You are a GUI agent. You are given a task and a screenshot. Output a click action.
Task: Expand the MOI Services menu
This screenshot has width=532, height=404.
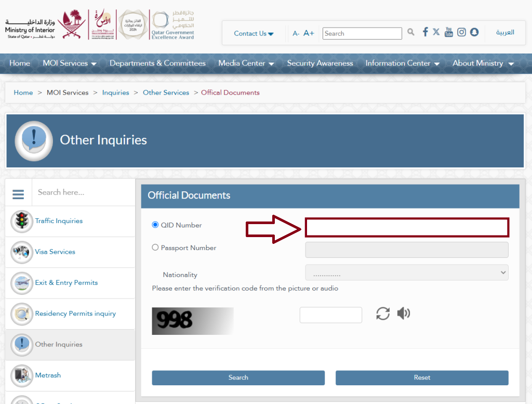pos(70,63)
